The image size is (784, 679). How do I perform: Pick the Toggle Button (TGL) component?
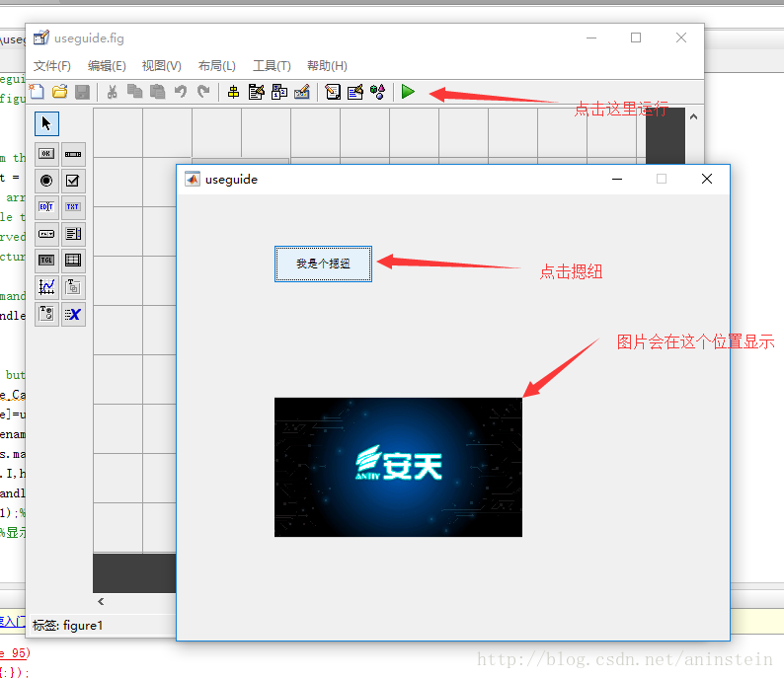click(46, 261)
